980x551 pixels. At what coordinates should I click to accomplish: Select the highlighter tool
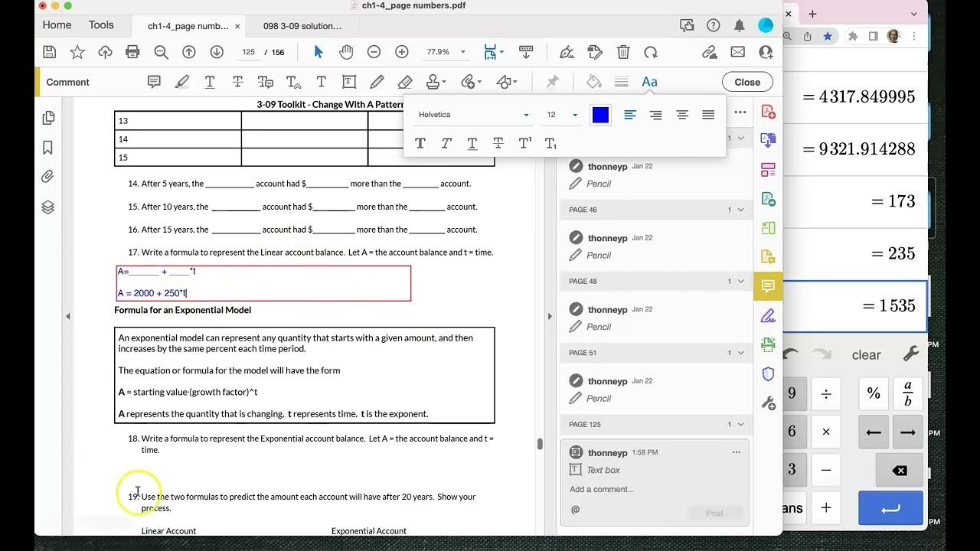tap(181, 82)
